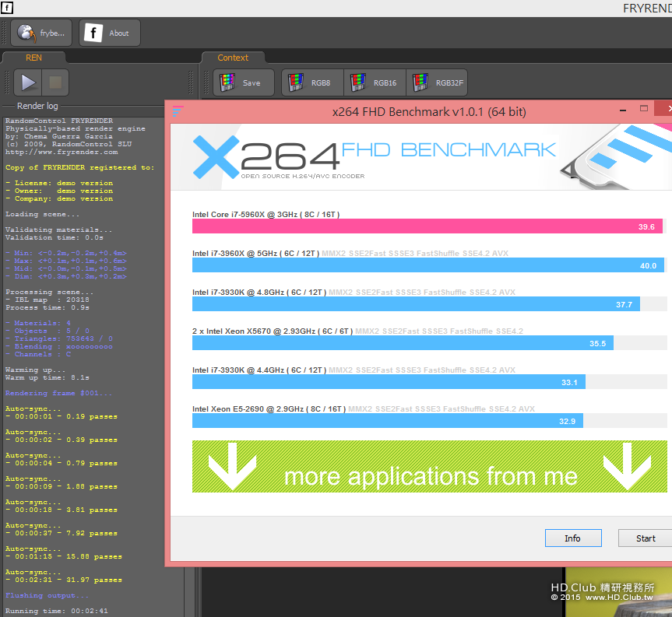Click 'Triangles: 753643 / 0' log line

(59, 338)
